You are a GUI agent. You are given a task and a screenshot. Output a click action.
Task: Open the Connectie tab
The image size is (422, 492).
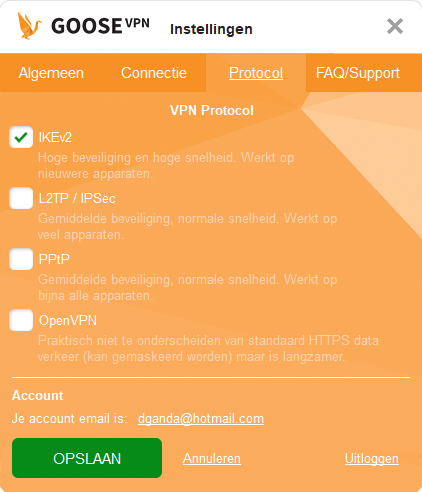point(154,73)
